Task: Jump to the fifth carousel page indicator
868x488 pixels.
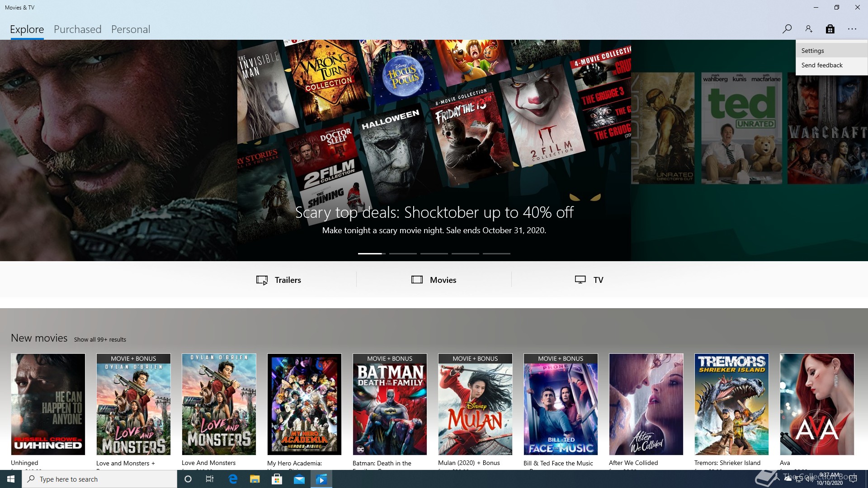Action: point(496,253)
